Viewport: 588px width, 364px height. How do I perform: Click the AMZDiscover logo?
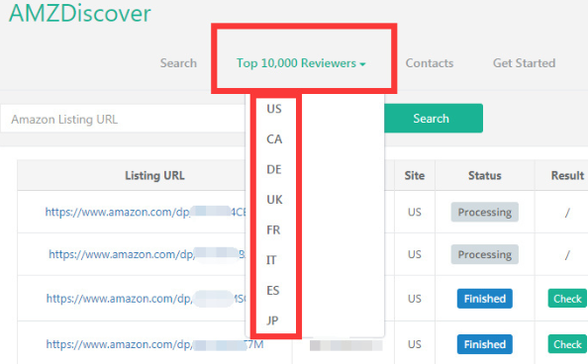click(79, 13)
